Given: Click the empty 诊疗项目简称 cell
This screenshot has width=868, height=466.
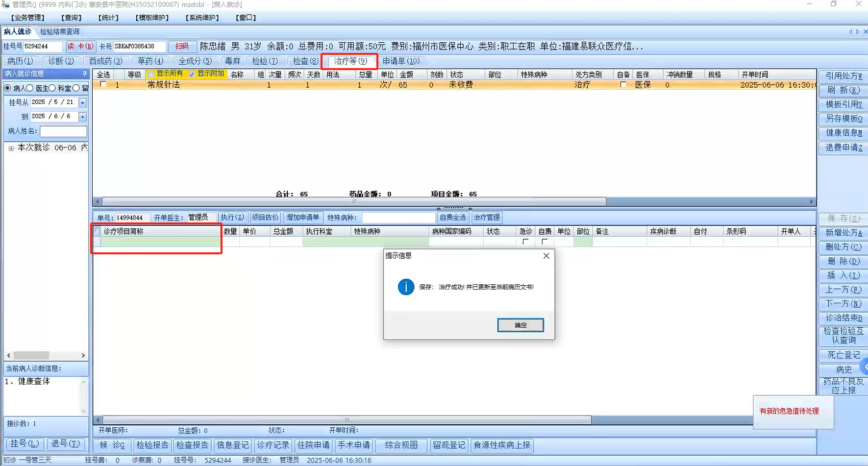Looking at the screenshot, I should [160, 242].
